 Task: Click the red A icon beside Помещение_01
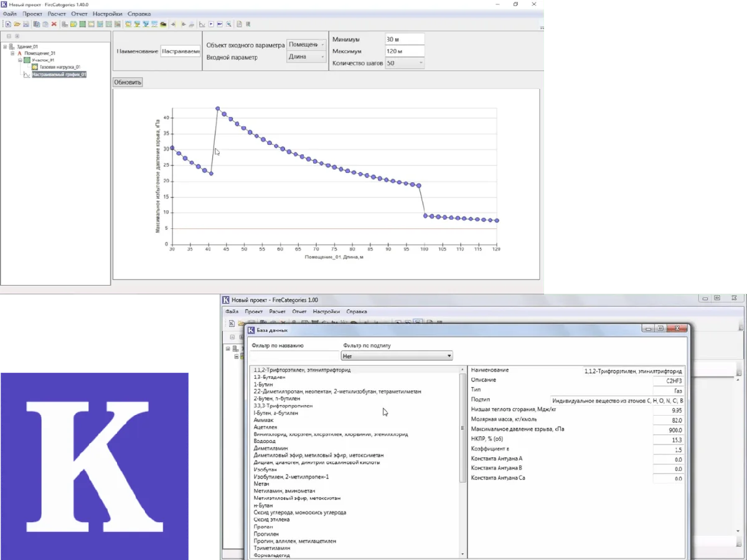click(x=19, y=54)
